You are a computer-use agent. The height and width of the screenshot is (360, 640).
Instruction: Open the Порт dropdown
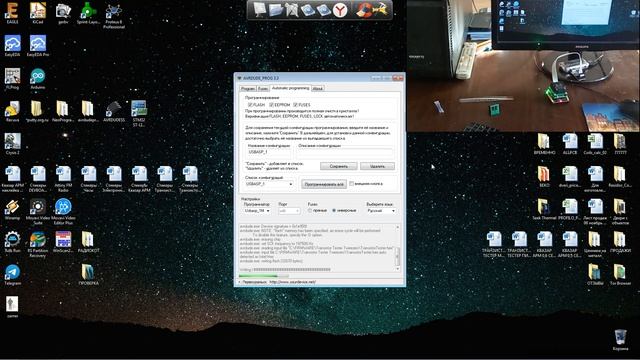coord(289,211)
